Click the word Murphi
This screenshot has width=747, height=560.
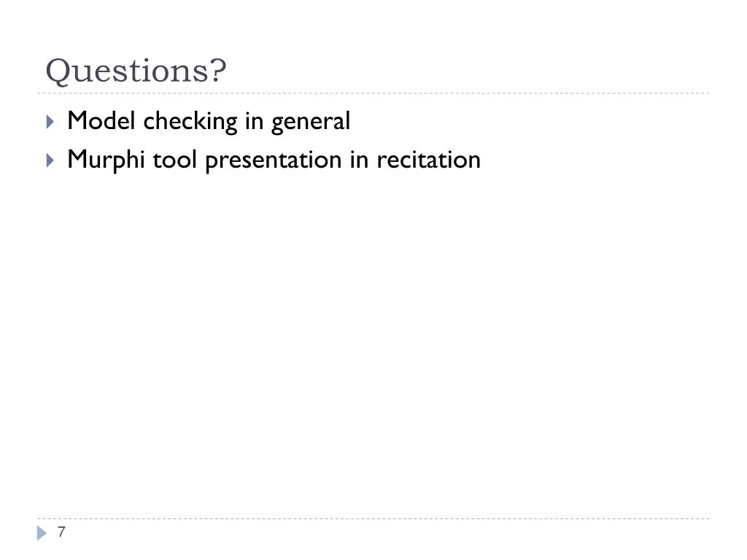pos(106,160)
